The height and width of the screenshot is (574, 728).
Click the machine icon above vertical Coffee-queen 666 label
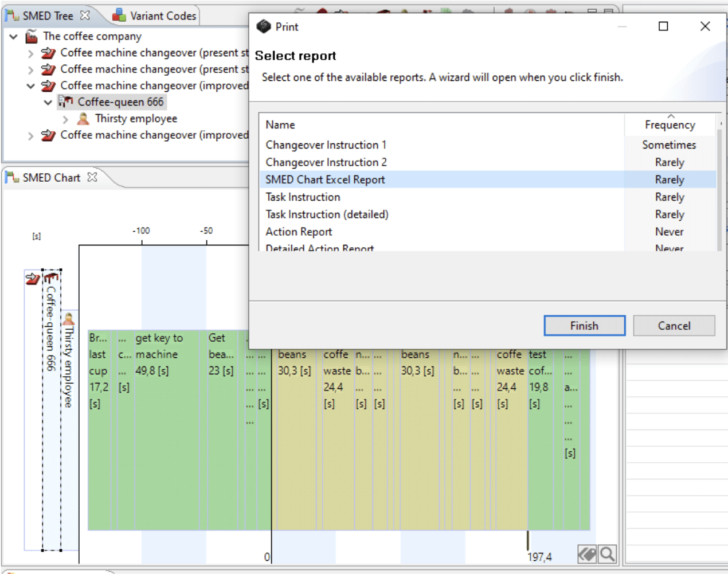point(51,279)
